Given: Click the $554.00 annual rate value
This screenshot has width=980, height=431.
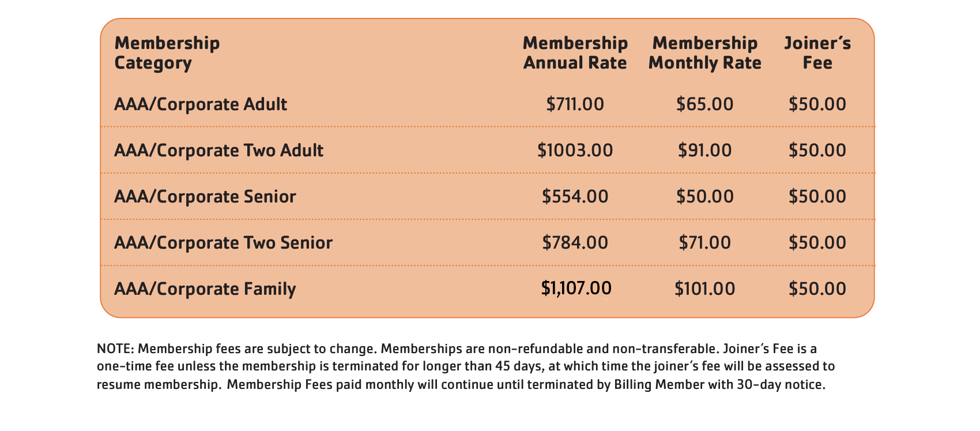Looking at the screenshot, I should tap(575, 197).
